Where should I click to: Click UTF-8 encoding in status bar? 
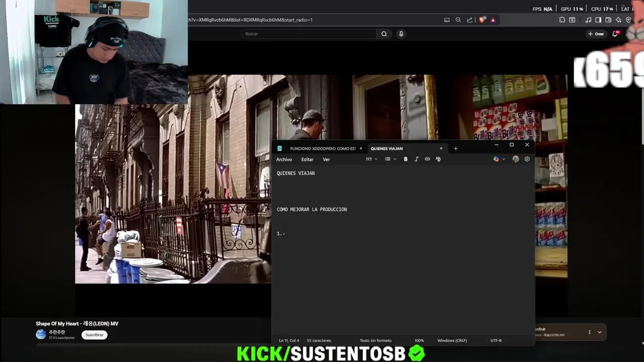tap(496, 340)
